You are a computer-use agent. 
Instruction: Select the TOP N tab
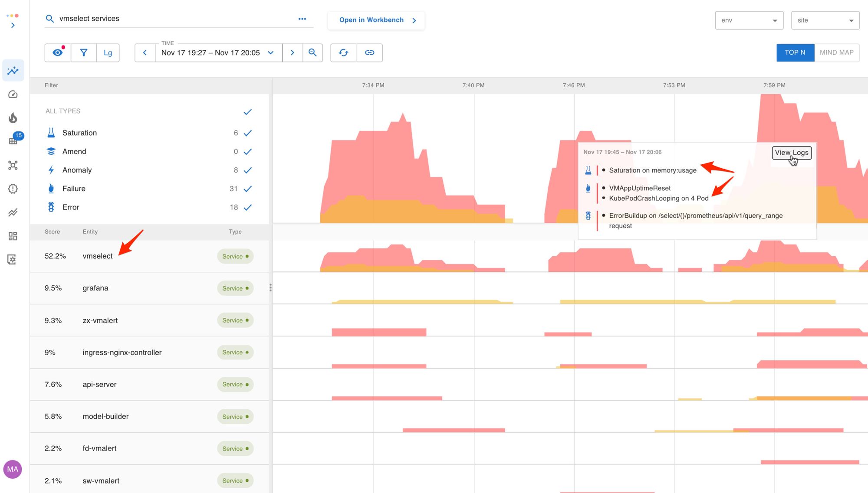pyautogui.click(x=795, y=52)
